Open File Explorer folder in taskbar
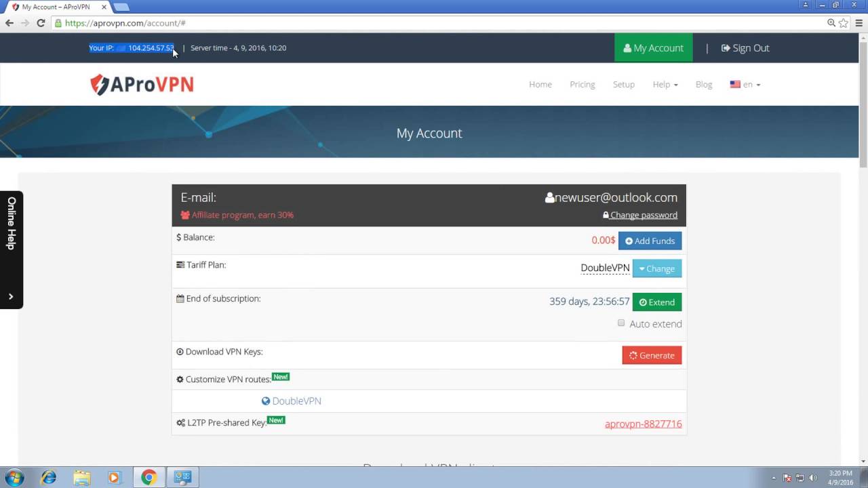This screenshot has height=488, width=868. click(81, 477)
